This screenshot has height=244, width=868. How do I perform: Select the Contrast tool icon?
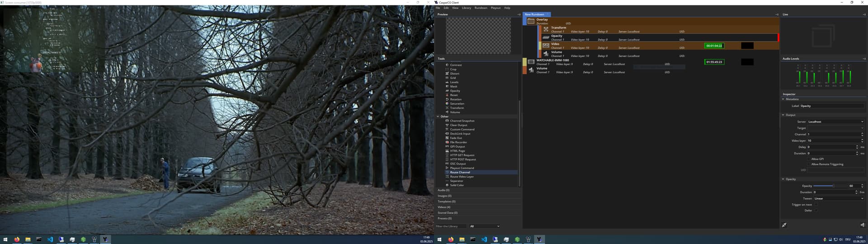coord(447,65)
